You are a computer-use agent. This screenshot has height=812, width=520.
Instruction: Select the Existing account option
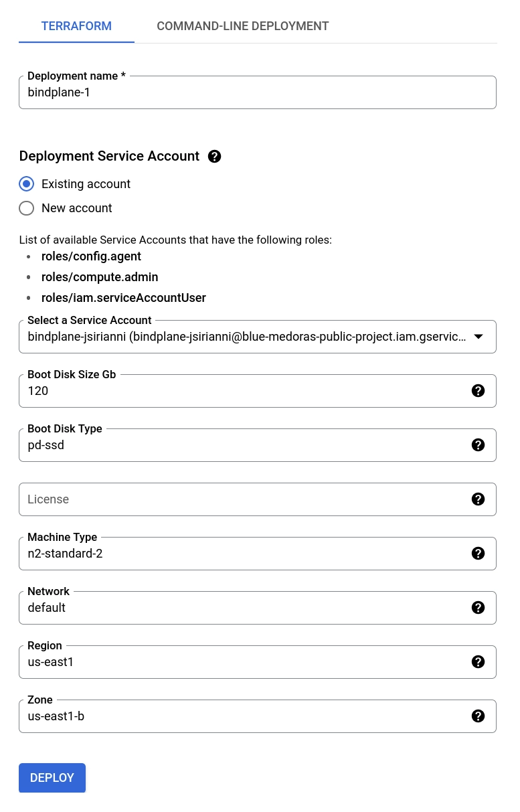[27, 184]
